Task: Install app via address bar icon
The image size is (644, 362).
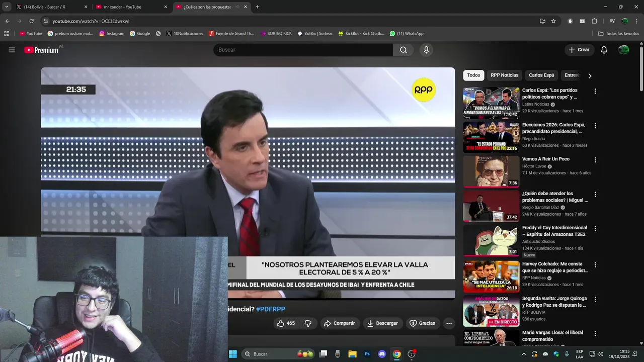Action: 542,21
